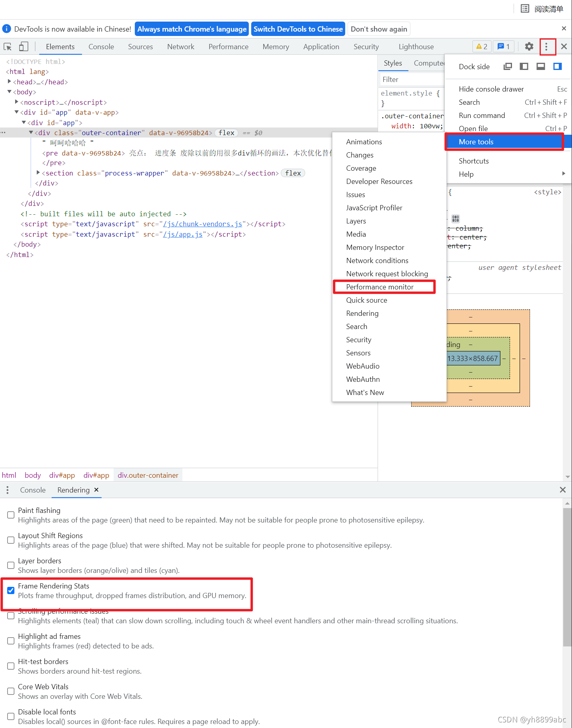The height and width of the screenshot is (728, 572).
Task: Choose Rendering in the More tools list
Action: tap(362, 313)
